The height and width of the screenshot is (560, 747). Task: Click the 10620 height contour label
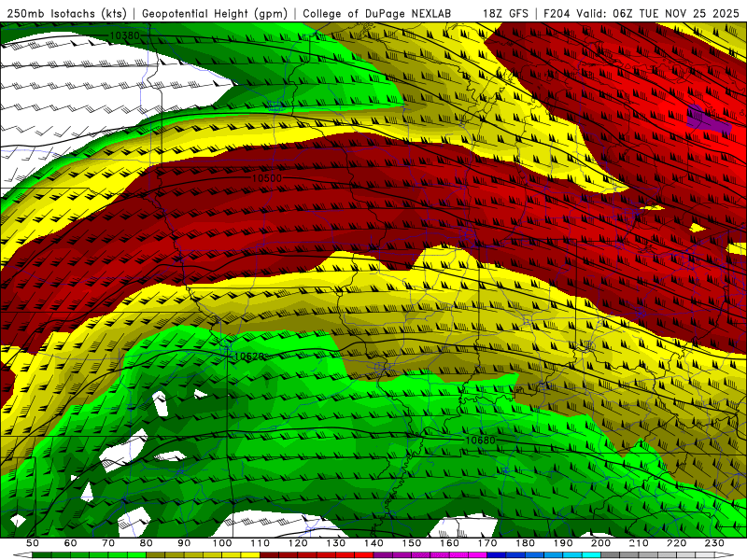248,357
